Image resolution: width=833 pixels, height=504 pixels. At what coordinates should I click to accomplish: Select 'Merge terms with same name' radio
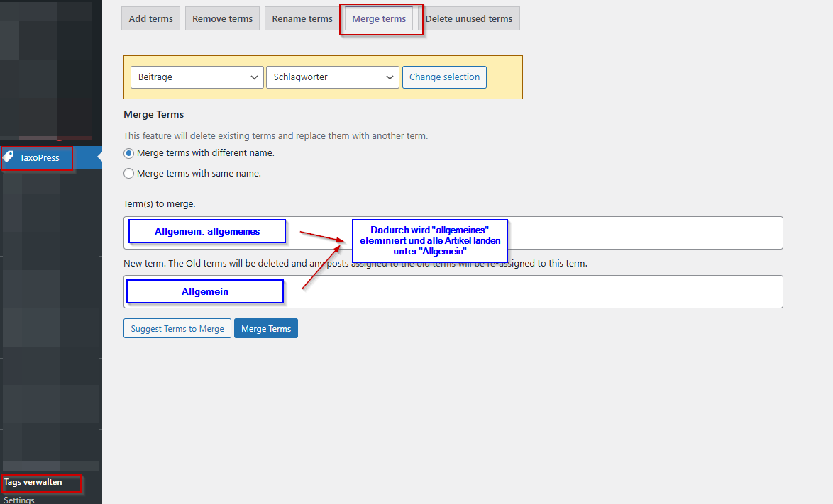(x=128, y=174)
